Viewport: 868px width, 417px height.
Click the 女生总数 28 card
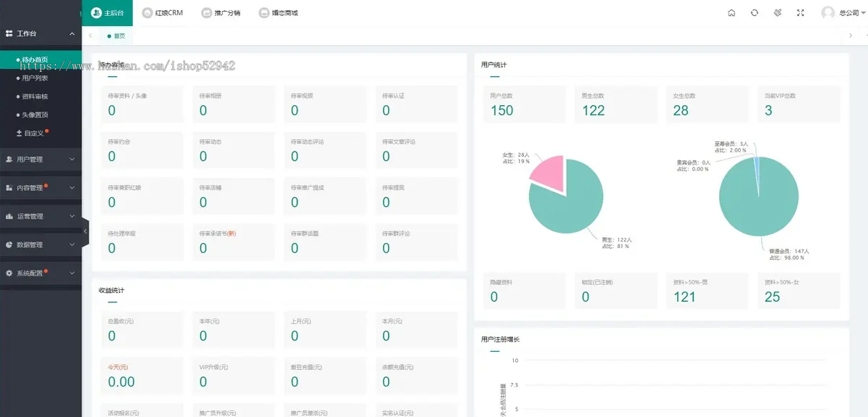pyautogui.click(x=708, y=104)
